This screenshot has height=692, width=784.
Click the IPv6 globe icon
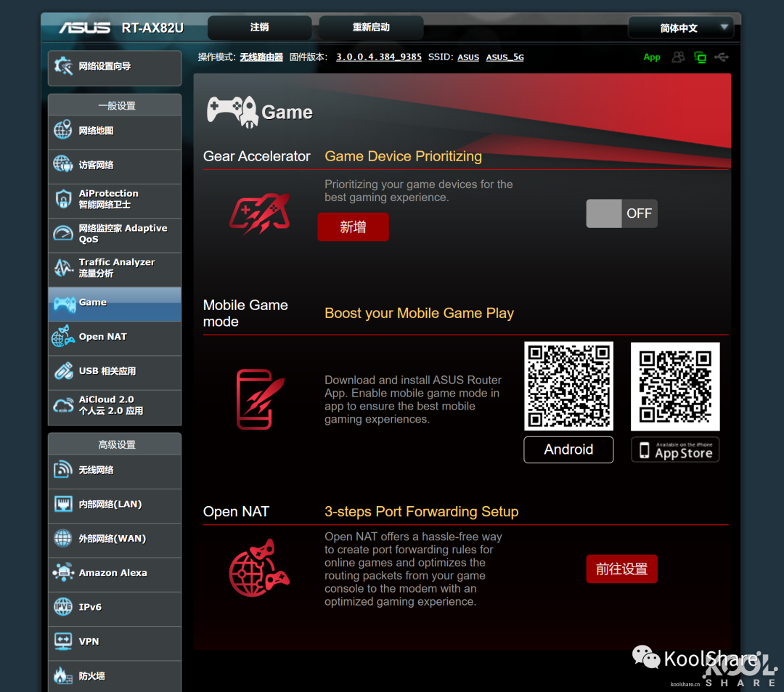tap(63, 606)
